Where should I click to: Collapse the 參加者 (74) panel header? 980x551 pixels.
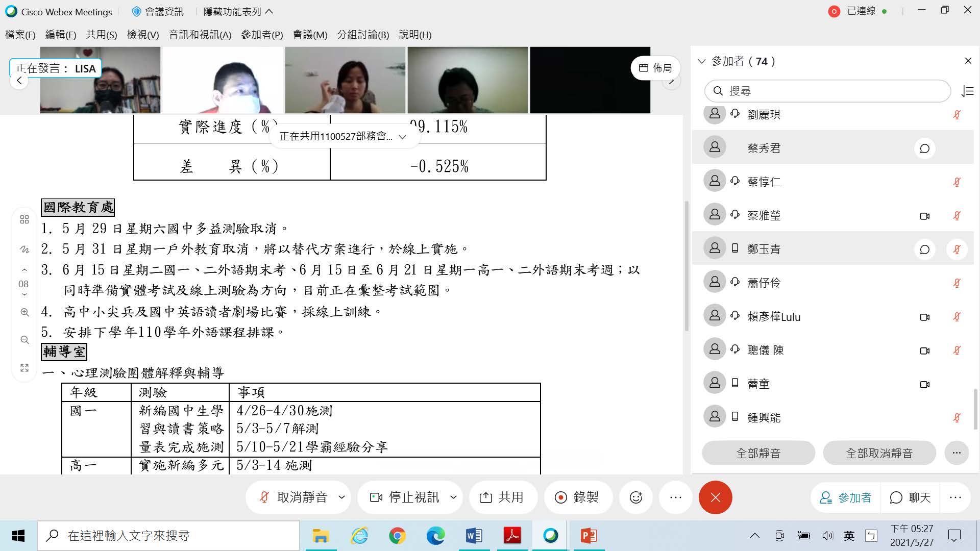pos(702,62)
